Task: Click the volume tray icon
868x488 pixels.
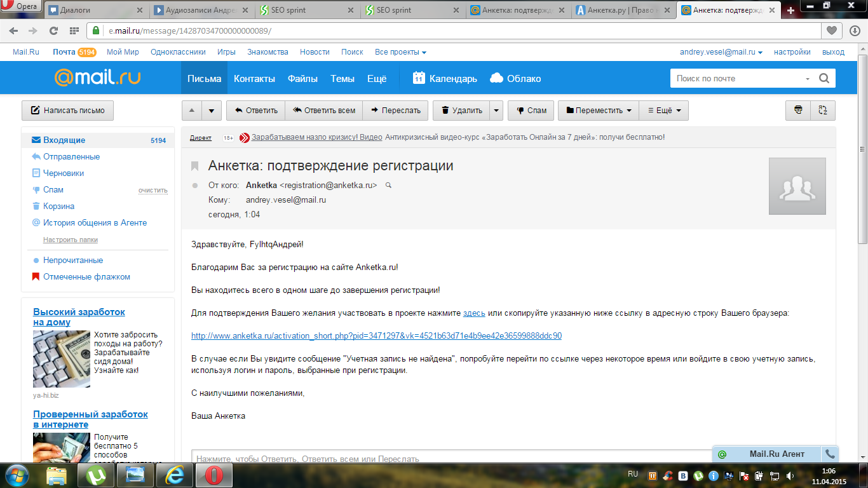Action: coord(790,475)
